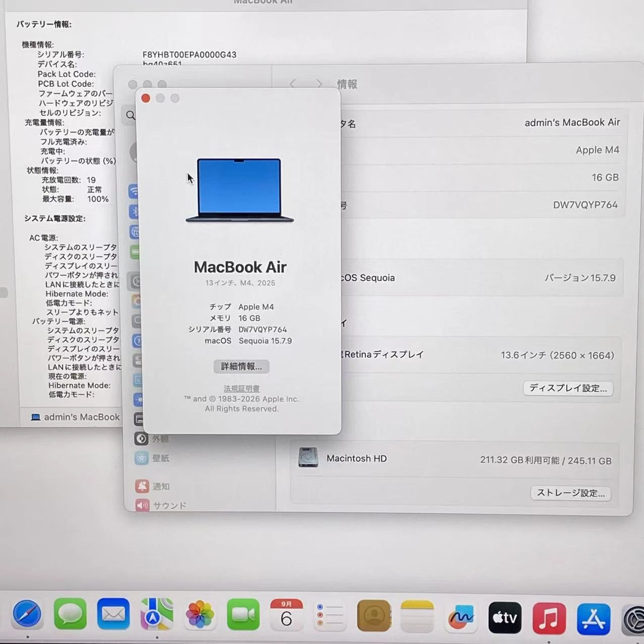This screenshot has height=644, width=644.
Task: Open Safari from the Dock
Action: 27,615
